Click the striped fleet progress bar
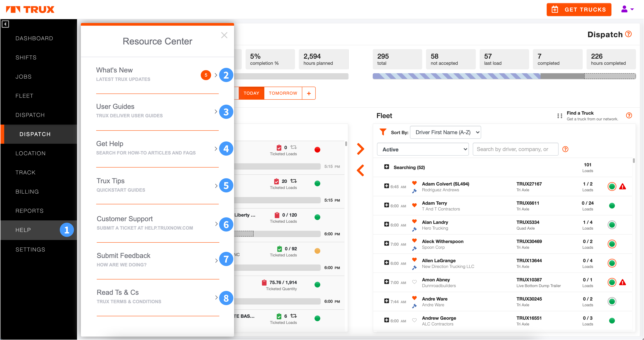Screen dimensions: 644x340 (456, 76)
